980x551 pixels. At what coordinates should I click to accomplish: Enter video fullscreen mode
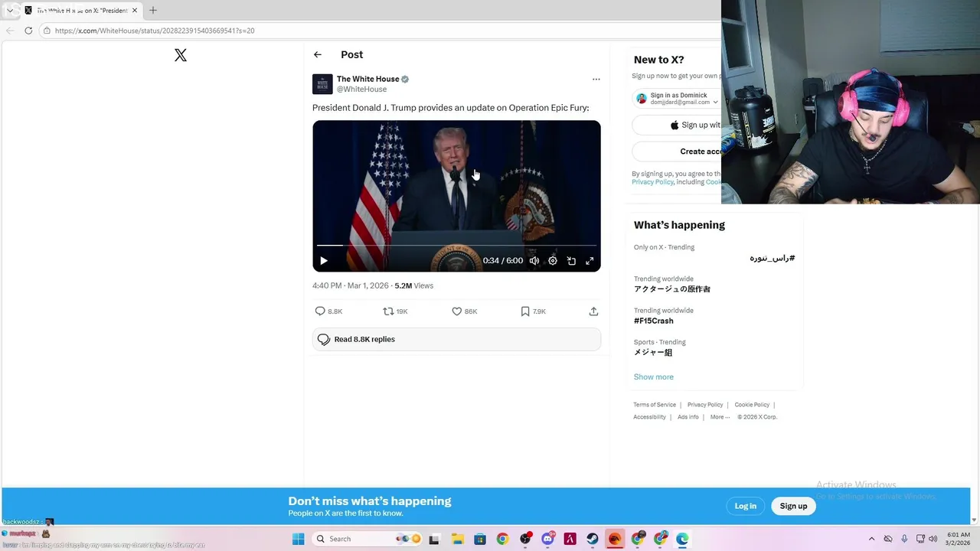coord(590,261)
